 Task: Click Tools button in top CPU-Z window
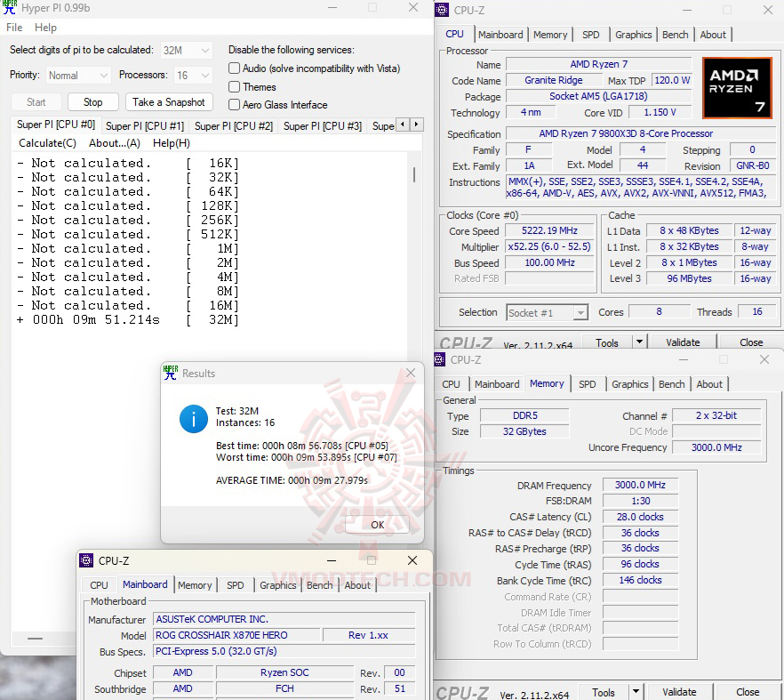[607, 342]
